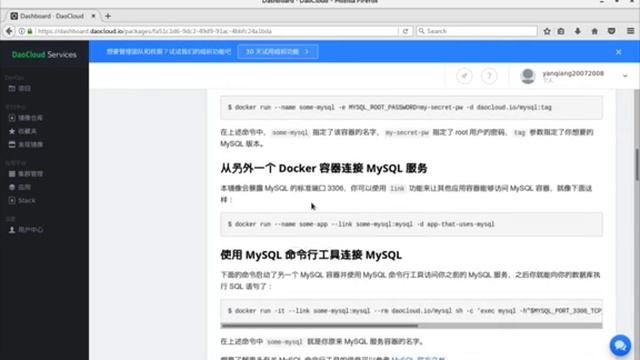Screen dimensions: 640x360
Task: Open the user center person sidebar item
Action: [25, 230]
